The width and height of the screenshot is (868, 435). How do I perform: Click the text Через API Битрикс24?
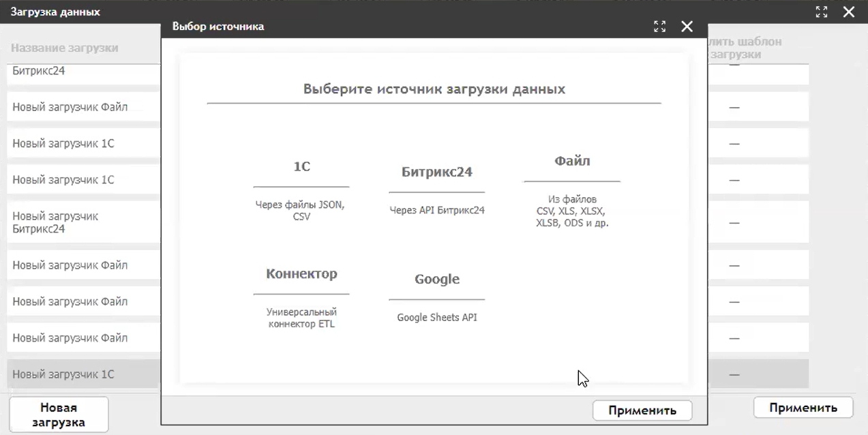pyautogui.click(x=437, y=211)
